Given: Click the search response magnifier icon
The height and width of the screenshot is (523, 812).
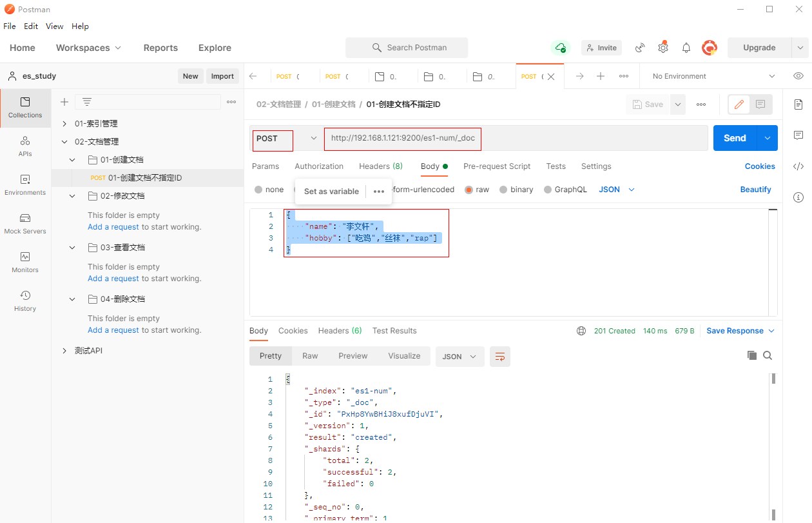Looking at the screenshot, I should click(x=768, y=355).
